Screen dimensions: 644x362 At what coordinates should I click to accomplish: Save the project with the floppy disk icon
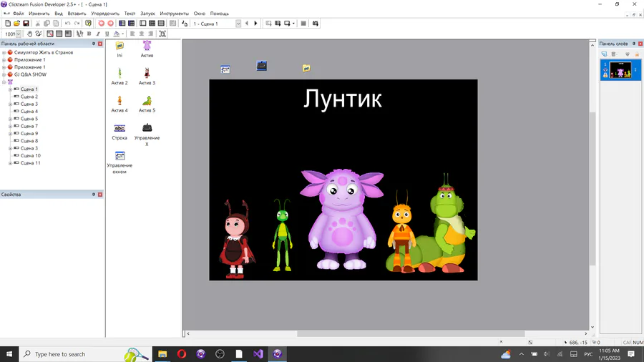26,24
